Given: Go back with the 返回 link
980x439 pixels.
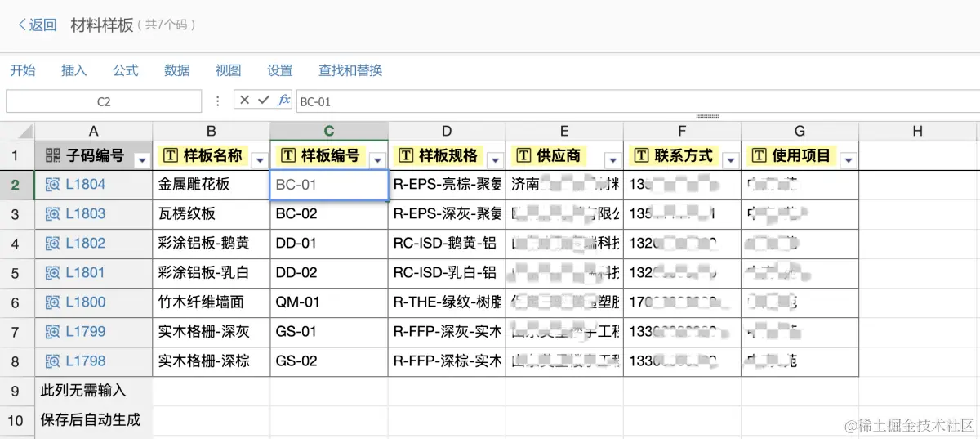Looking at the screenshot, I should pos(38,25).
